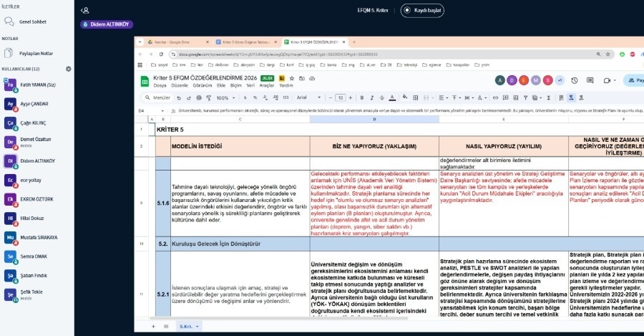Open the user list settings gear
Viewport: 644px width, 336px height.
69,69
